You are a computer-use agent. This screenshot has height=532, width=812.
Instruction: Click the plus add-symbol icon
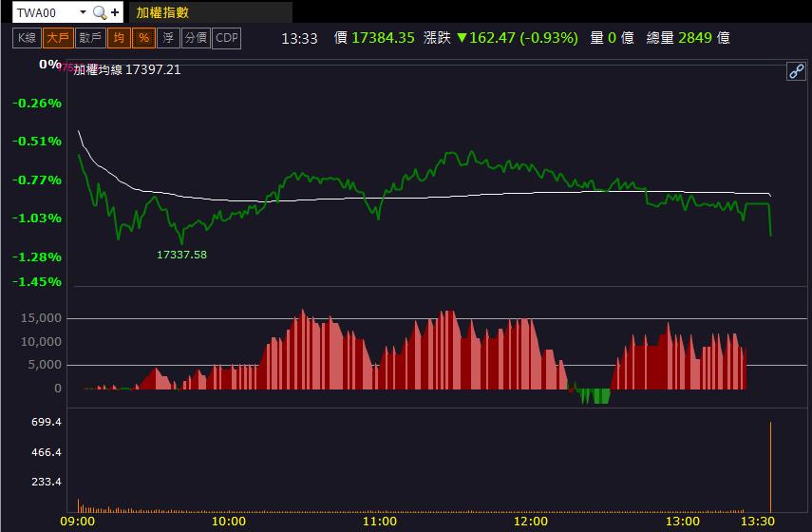tap(115, 12)
